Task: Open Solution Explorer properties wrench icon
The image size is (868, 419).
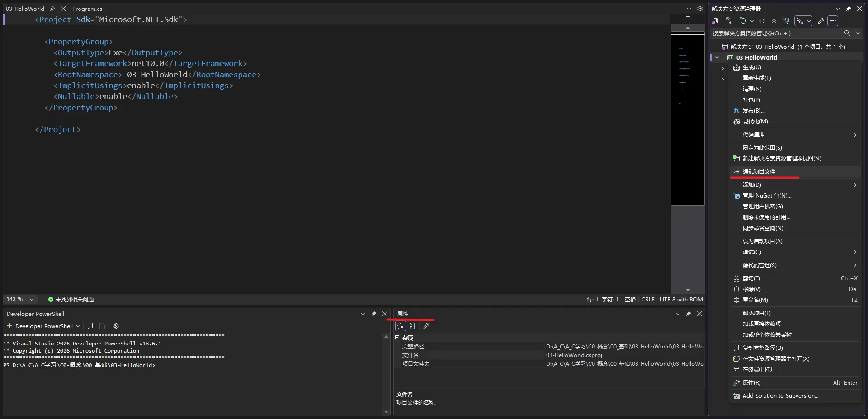Action: tap(821, 21)
